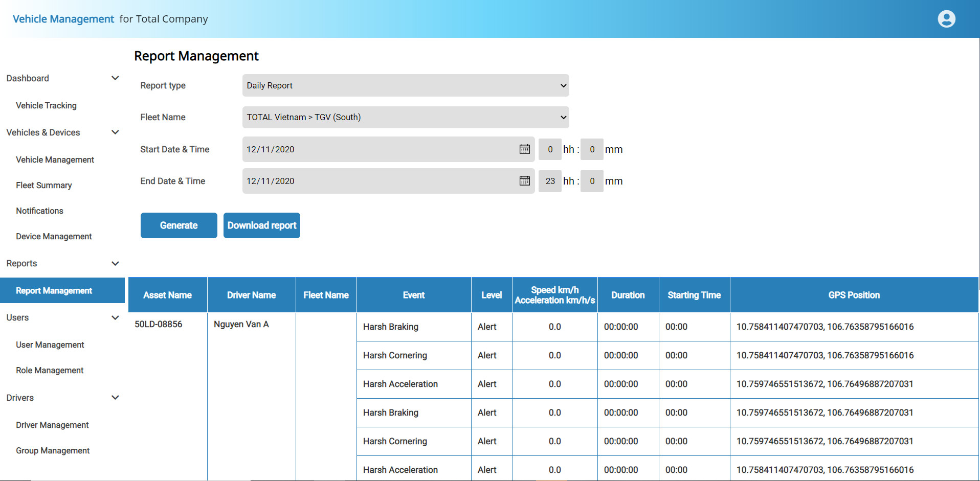Viewport: 980px width, 481px height.
Task: Select Notifications in the sidebar
Action: click(x=39, y=211)
